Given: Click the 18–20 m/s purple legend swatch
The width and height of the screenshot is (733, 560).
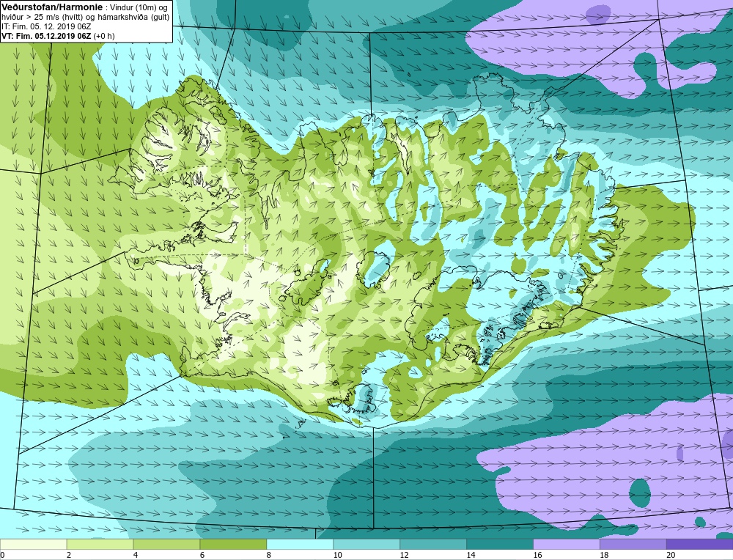Looking at the screenshot, I should [633, 544].
